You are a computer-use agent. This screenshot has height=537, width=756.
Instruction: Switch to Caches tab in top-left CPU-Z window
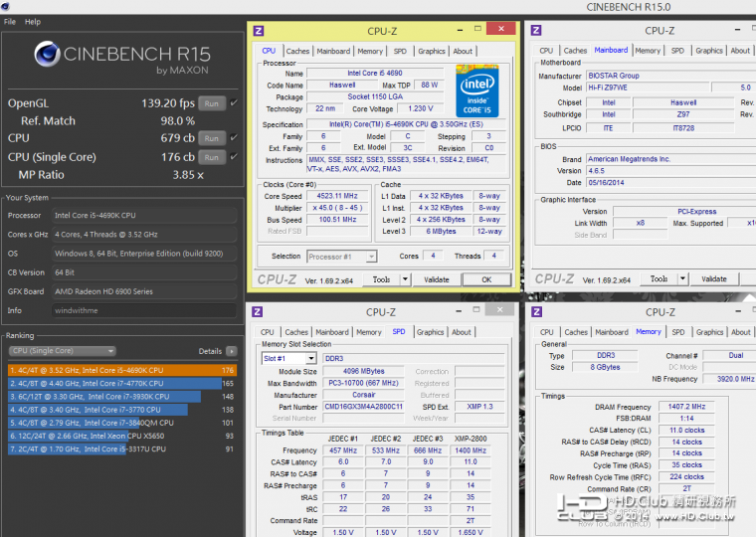(297, 51)
